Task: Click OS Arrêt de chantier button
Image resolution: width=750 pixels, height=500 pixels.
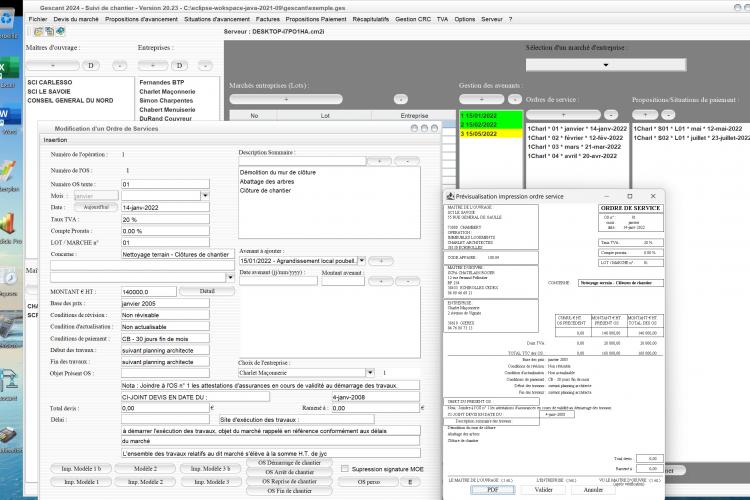Action: (289, 472)
